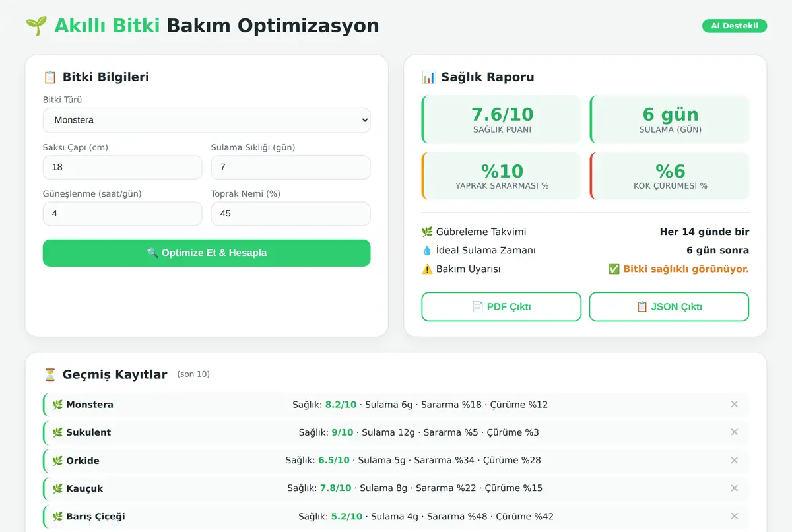The image size is (792, 532).
Task: Click the AI Destekli badge
Action: (x=735, y=26)
